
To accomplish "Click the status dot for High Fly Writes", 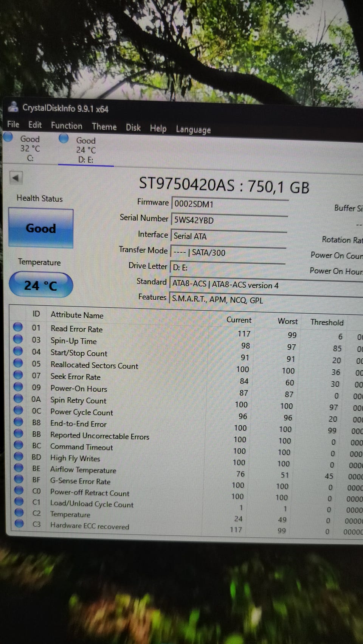I will coord(19,456).
